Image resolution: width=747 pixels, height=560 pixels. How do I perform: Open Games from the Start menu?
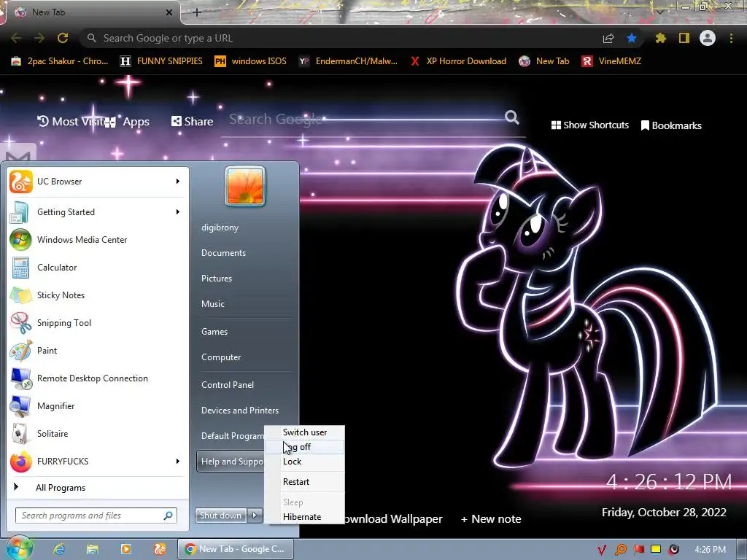click(x=214, y=332)
